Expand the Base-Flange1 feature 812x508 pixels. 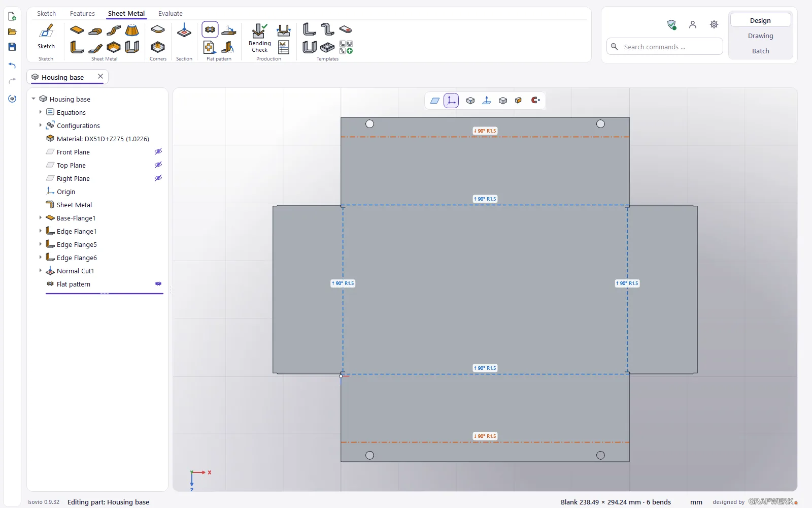pos(41,217)
